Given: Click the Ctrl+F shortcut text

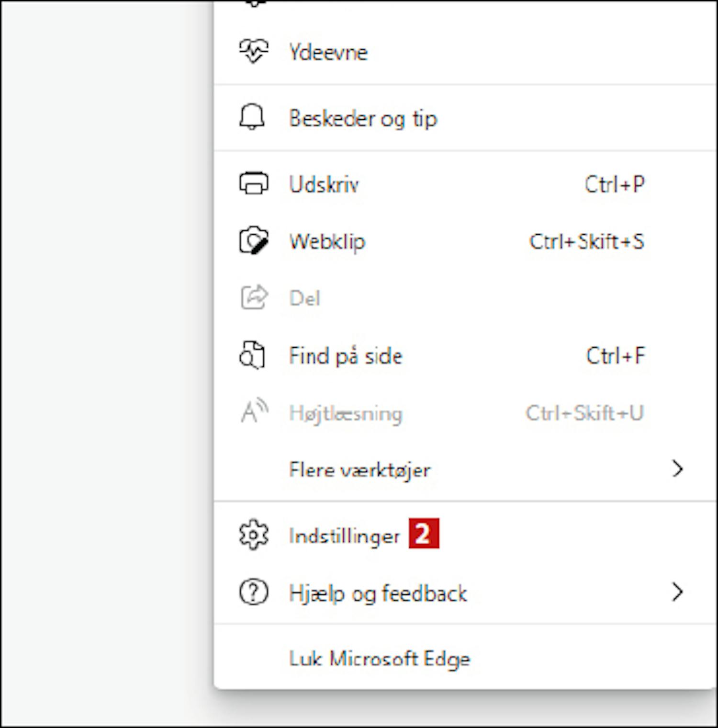Looking at the screenshot, I should click(x=616, y=356).
